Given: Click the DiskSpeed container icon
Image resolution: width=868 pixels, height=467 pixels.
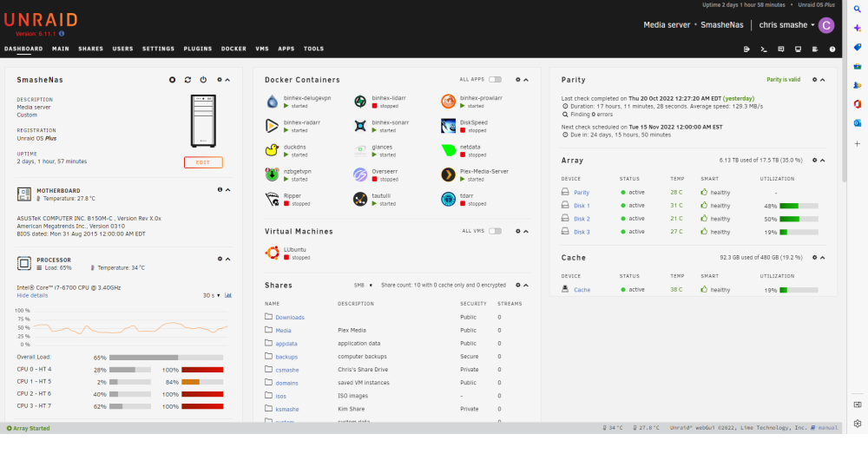Looking at the screenshot, I should click(x=448, y=126).
